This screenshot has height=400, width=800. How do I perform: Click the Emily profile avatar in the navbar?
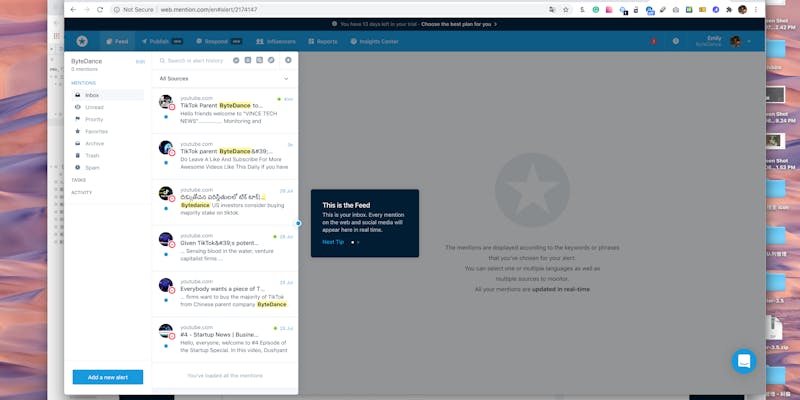point(735,41)
